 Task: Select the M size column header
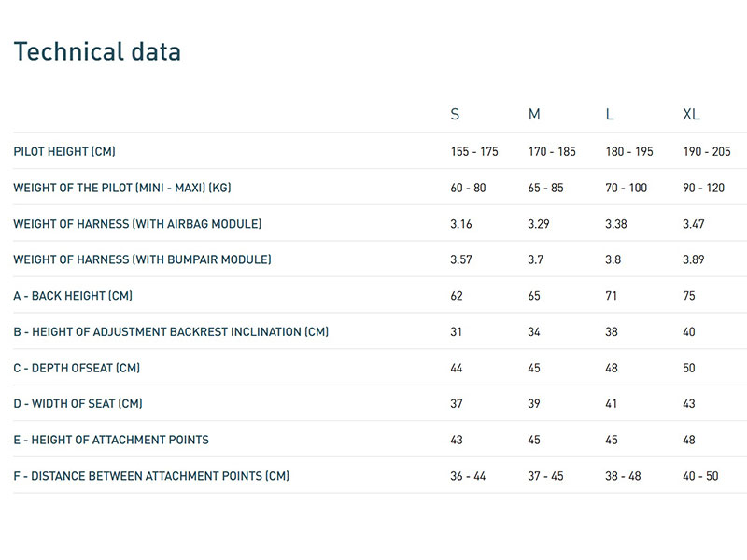pos(534,115)
